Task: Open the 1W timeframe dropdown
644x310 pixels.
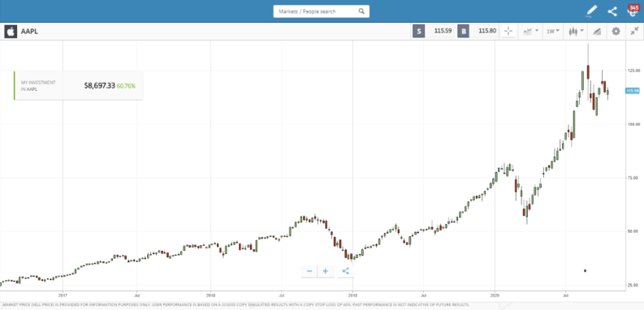Action: point(552,32)
